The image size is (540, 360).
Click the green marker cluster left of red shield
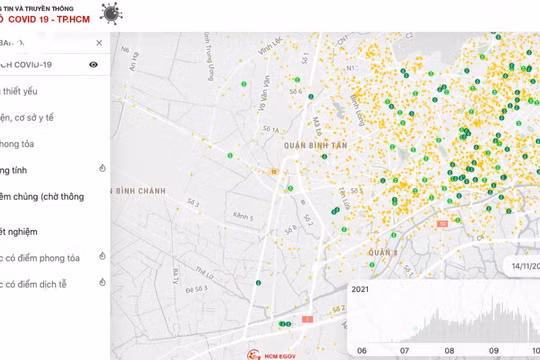[x=285, y=324]
